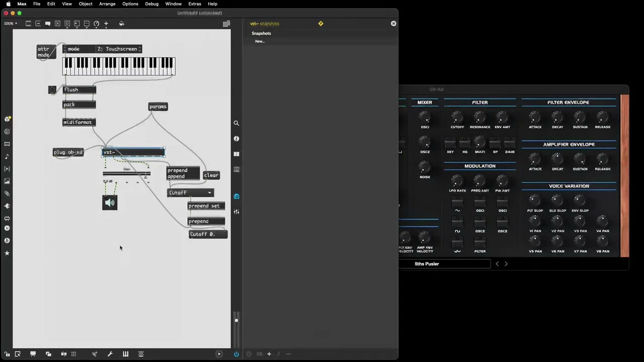Open the Arrange menu
Viewport: 644px width, 362px height.
pyautogui.click(x=107, y=4)
